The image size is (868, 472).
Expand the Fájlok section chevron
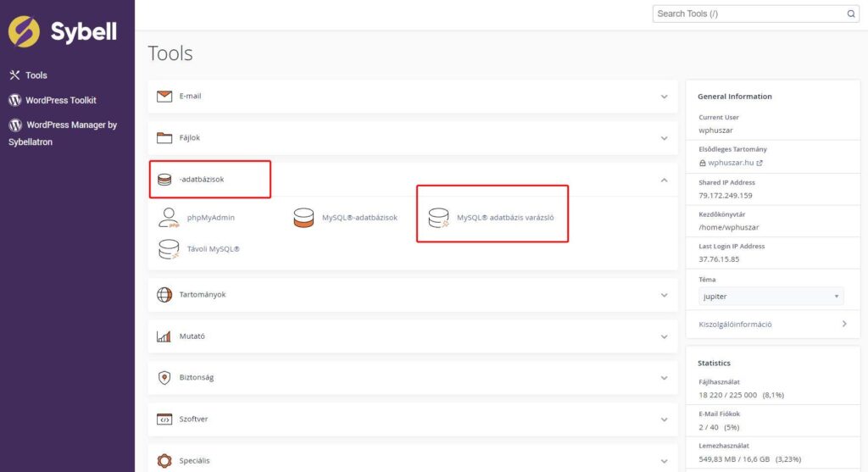664,138
